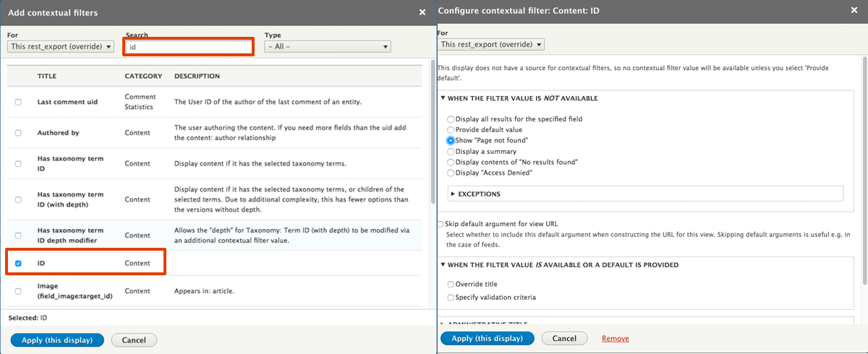This screenshot has height=354, width=868.
Task: Open the For dropdown in Add contextual filters
Action: [61, 46]
